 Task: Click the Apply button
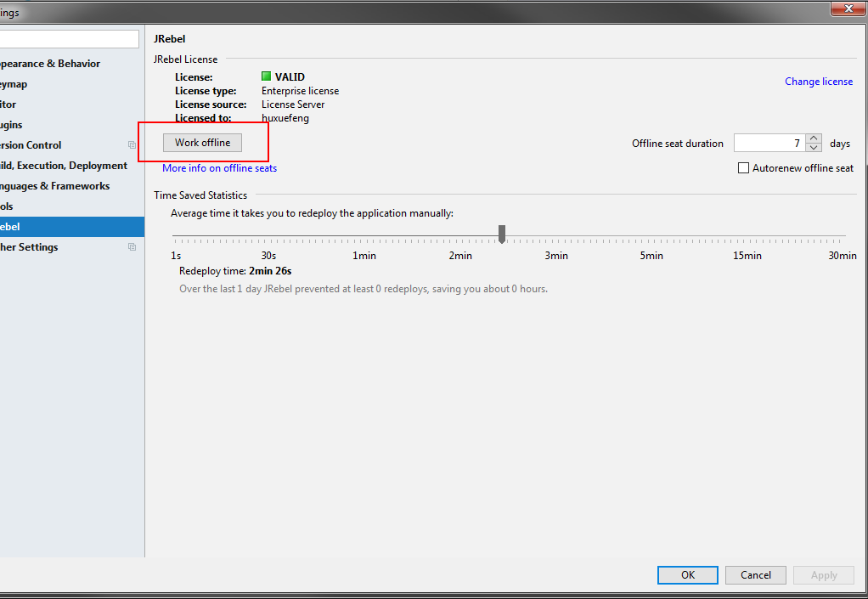pos(823,574)
